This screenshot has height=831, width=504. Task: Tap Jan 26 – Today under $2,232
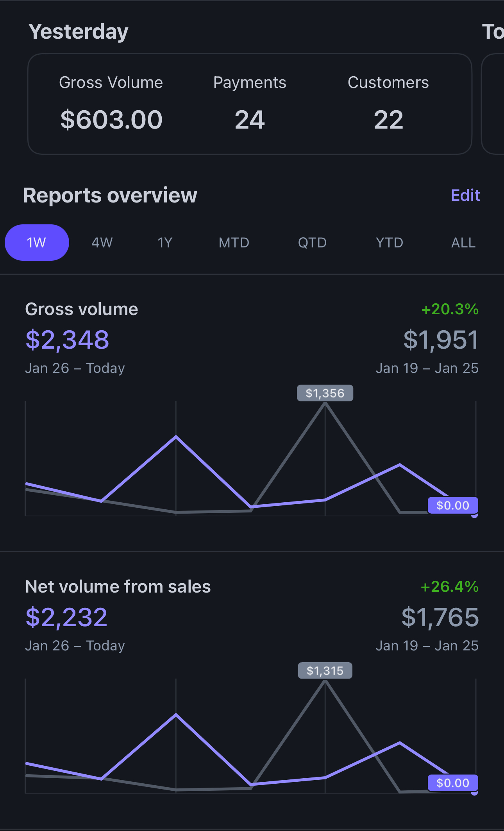75,646
